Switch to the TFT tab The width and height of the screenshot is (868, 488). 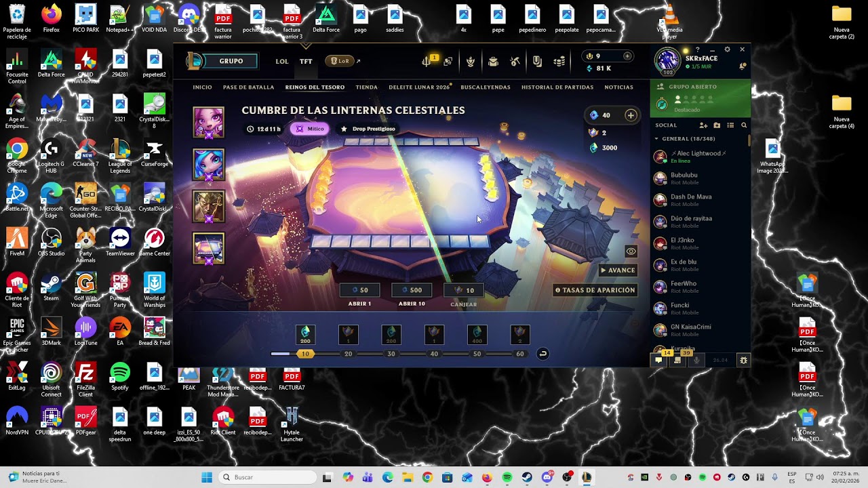click(306, 62)
